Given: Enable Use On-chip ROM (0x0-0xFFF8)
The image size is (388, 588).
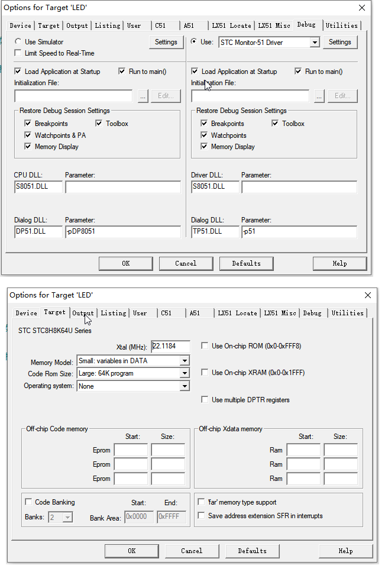Looking at the screenshot, I should point(205,345).
